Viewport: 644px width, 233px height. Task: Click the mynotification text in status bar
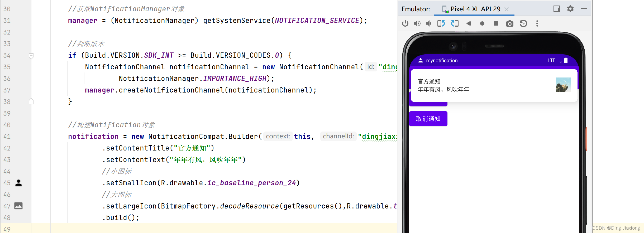tap(442, 61)
